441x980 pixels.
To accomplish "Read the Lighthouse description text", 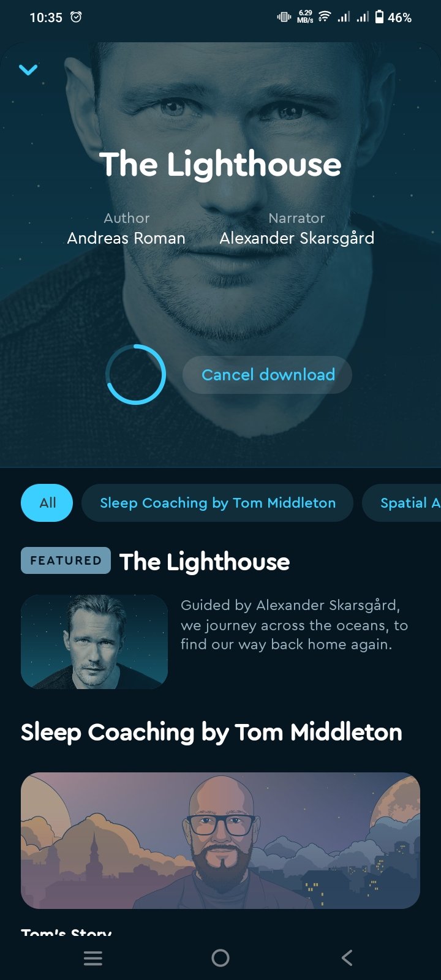I will pyautogui.click(x=294, y=625).
